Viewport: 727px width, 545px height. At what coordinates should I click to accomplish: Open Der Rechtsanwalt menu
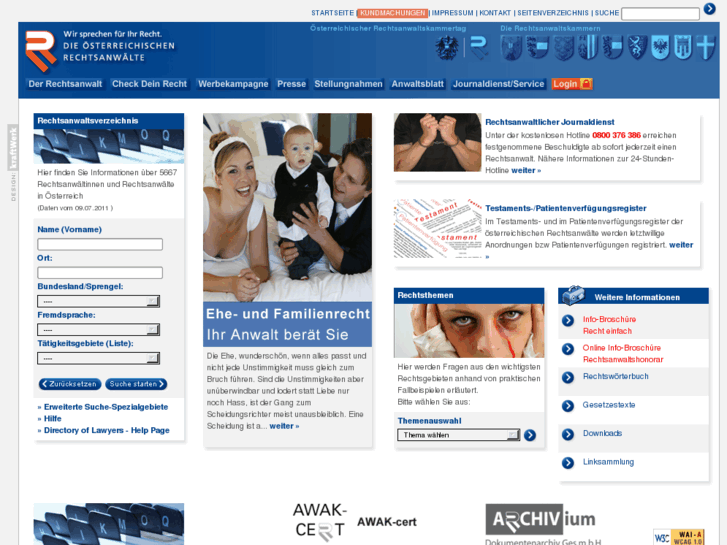tap(65, 84)
